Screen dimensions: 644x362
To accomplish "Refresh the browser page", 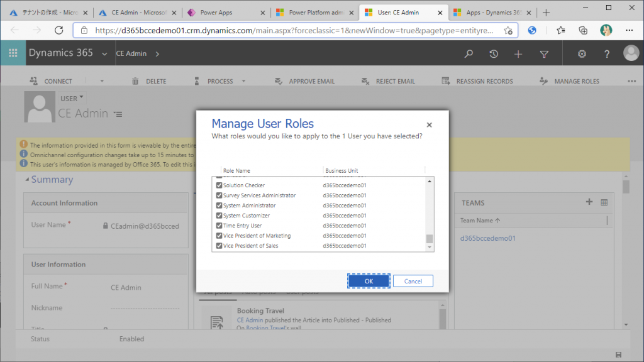I will 58,30.
